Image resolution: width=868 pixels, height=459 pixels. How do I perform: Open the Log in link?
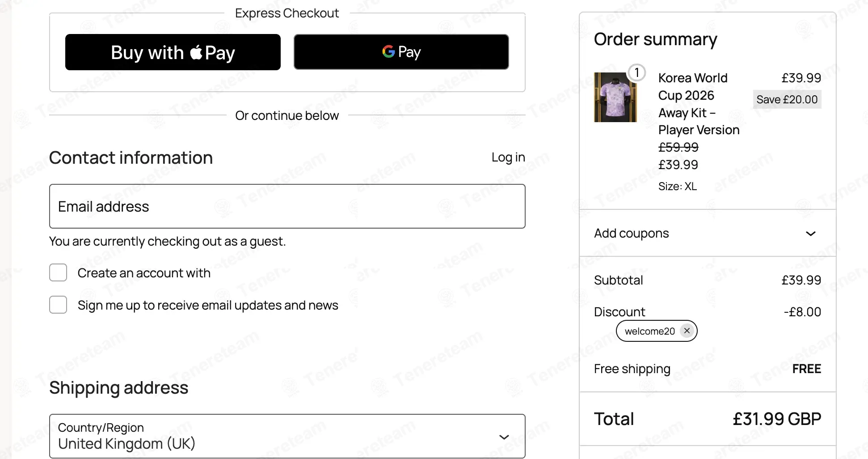pyautogui.click(x=508, y=157)
